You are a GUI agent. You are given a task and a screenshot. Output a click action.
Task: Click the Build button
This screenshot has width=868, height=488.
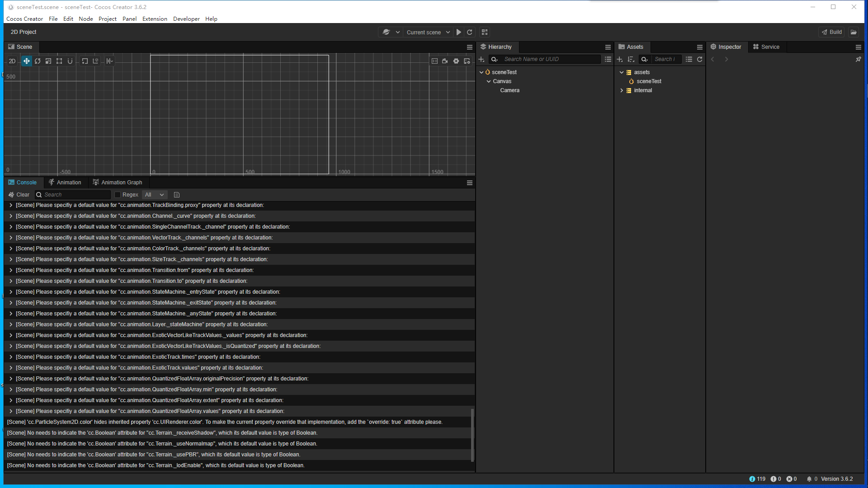832,32
